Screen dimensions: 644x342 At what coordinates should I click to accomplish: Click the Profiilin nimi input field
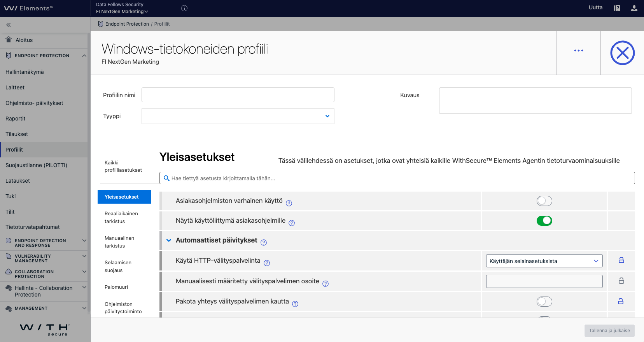tap(238, 95)
